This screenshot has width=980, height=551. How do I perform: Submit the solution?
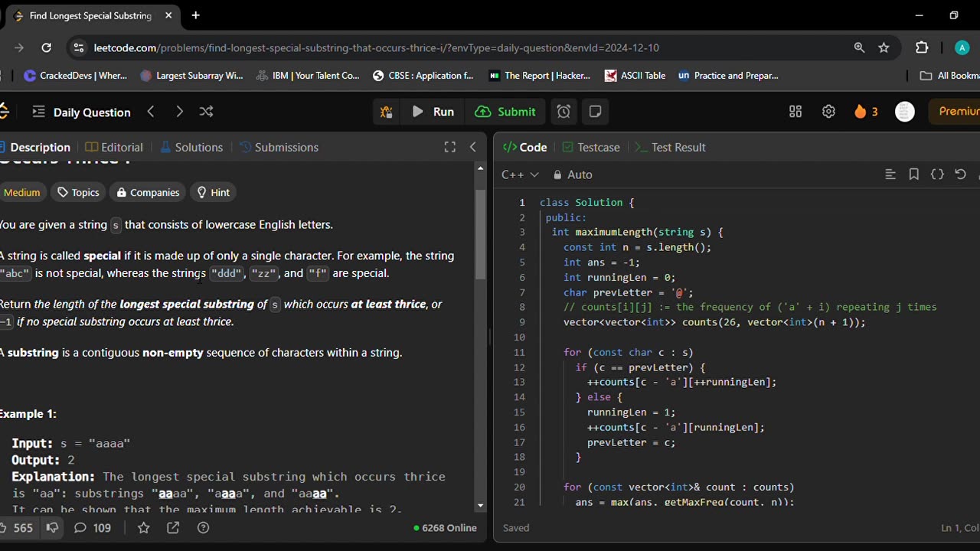505,112
